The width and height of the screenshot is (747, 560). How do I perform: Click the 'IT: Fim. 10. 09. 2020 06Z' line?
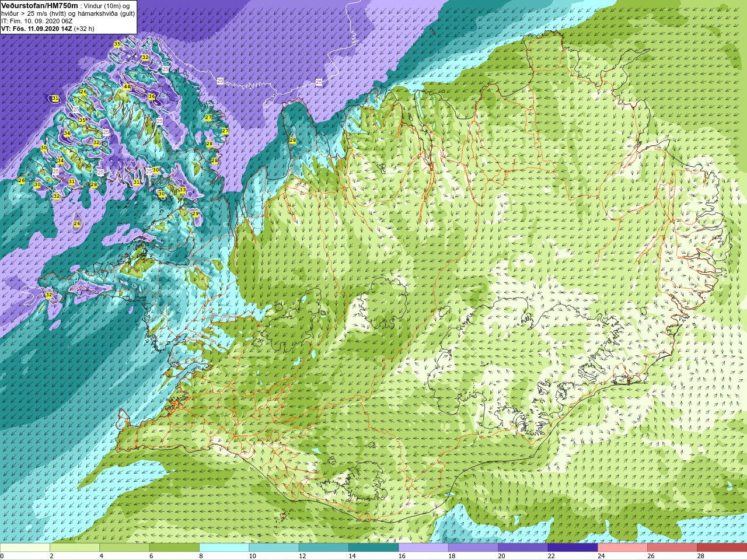click(37, 21)
